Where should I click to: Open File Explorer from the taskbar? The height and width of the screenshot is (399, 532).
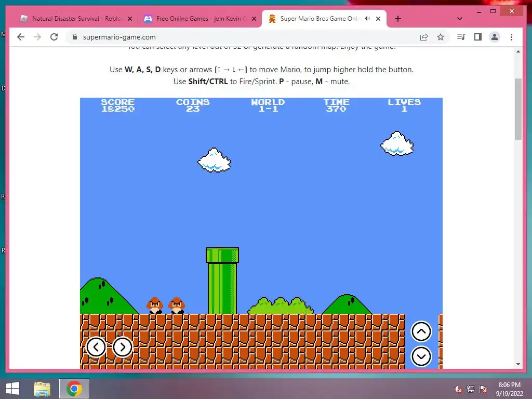(42, 389)
